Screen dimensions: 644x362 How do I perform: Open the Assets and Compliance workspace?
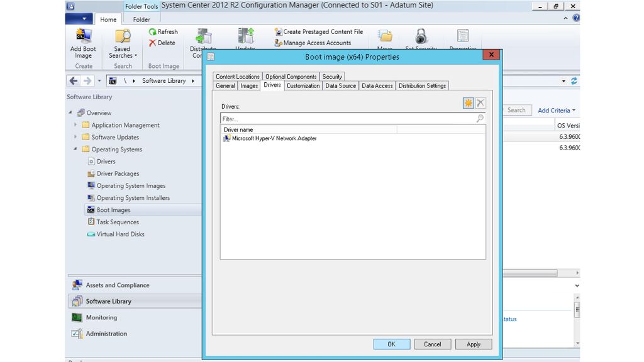134,285
